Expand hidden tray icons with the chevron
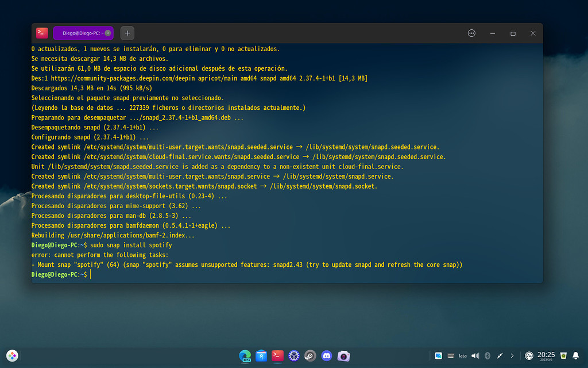Image resolution: width=588 pixels, height=368 pixels. [510, 355]
